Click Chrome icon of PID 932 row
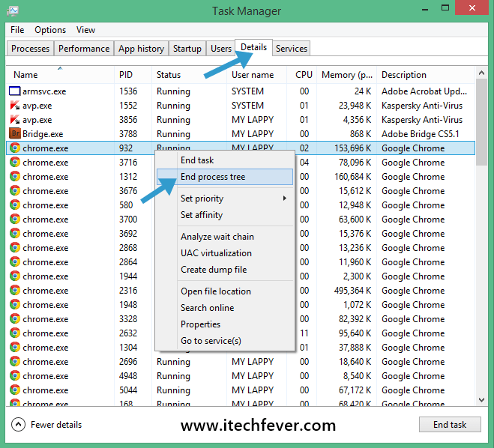This screenshot has width=494, height=448. 15,148
